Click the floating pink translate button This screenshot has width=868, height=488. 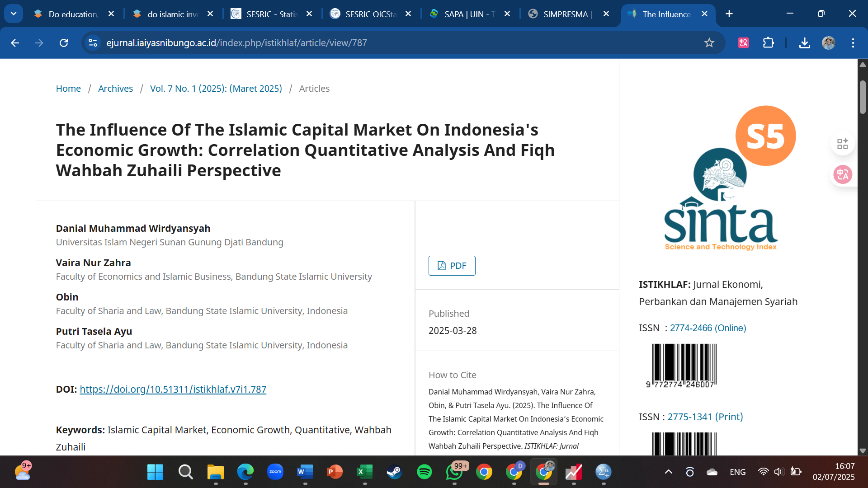pyautogui.click(x=843, y=174)
